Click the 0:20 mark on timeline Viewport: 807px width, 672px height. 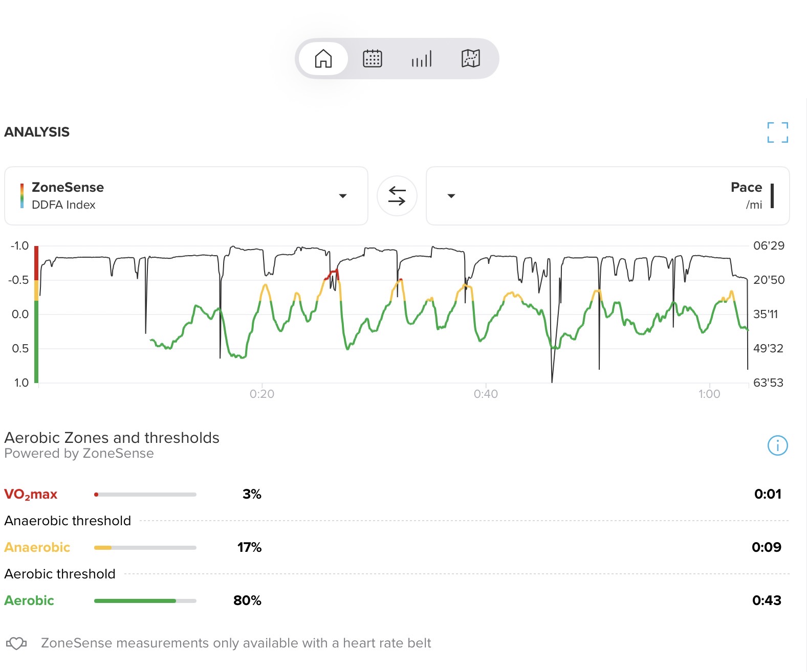(261, 394)
